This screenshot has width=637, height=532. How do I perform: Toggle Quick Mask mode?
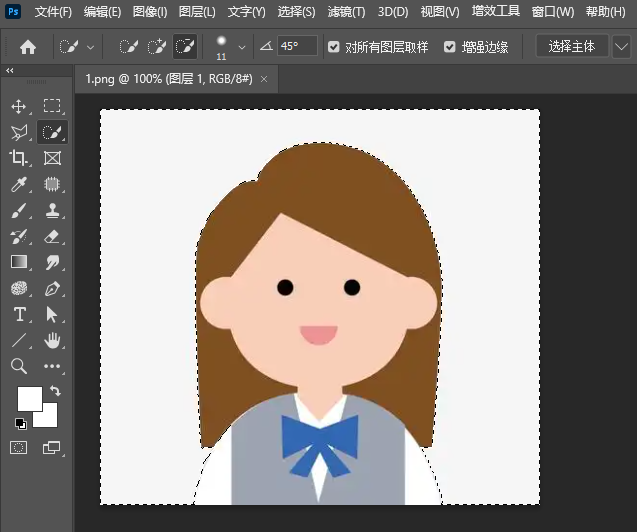pyautogui.click(x=18, y=448)
